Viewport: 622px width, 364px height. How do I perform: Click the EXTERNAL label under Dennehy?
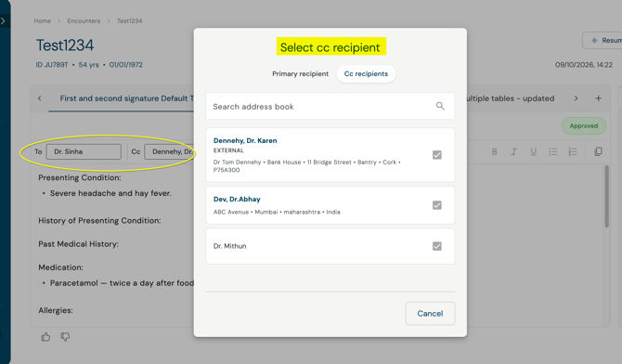click(x=228, y=150)
